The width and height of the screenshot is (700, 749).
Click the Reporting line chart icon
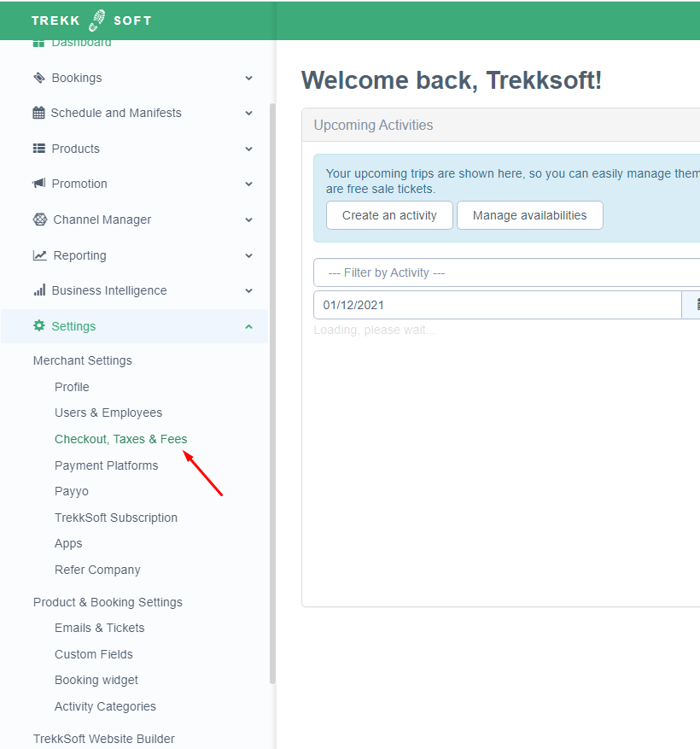pos(39,255)
